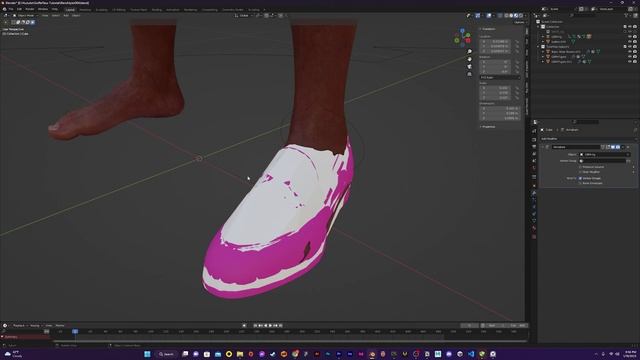Image resolution: width=640 pixels, height=360 pixels.
Task: Open the Window menu
Action: coord(43,9)
